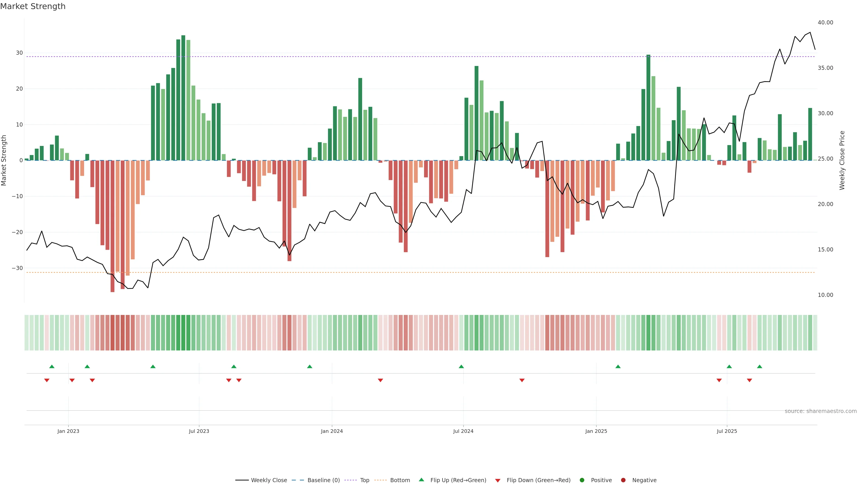
Task: Click the dark red Negative circle legend icon
Action: point(623,480)
